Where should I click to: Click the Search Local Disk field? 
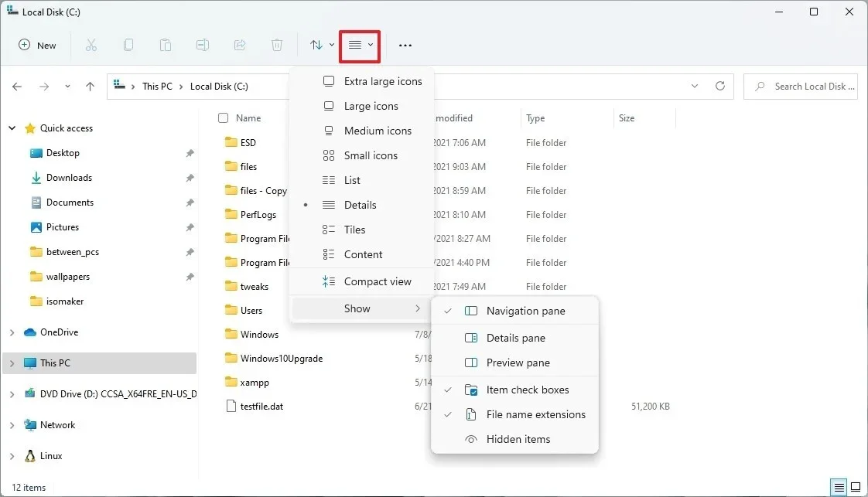click(801, 87)
